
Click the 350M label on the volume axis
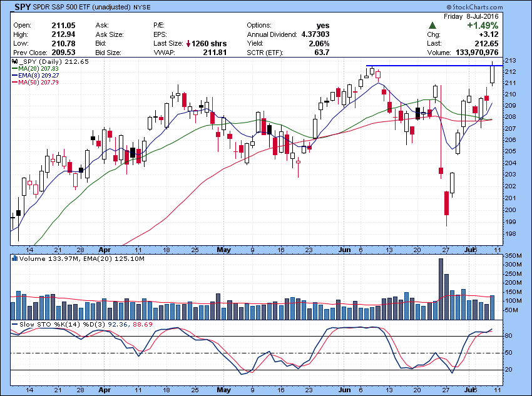coord(513,256)
